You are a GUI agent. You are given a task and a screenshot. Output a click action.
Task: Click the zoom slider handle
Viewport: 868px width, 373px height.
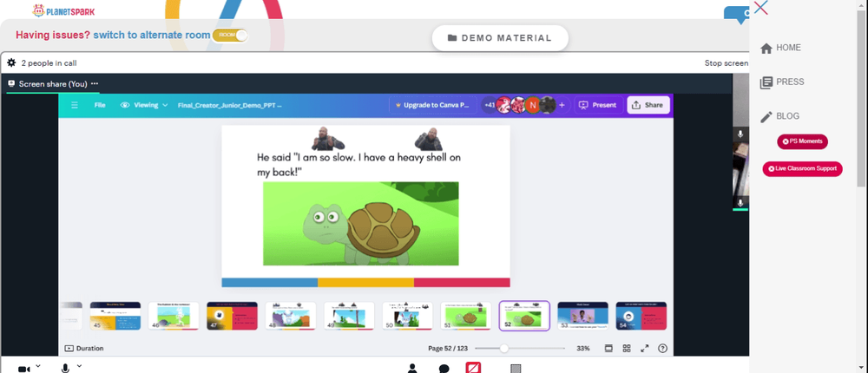pos(503,349)
